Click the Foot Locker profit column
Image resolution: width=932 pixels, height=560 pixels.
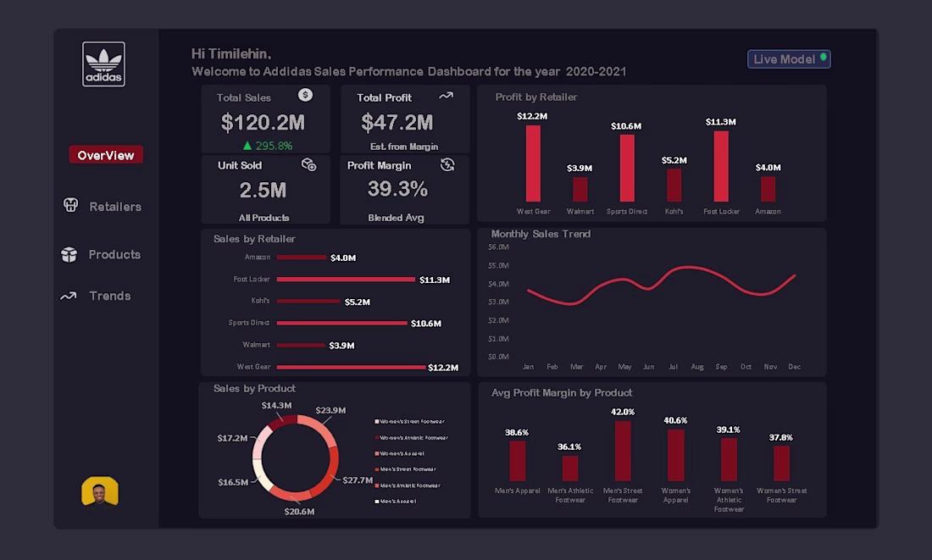pyautogui.click(x=721, y=166)
